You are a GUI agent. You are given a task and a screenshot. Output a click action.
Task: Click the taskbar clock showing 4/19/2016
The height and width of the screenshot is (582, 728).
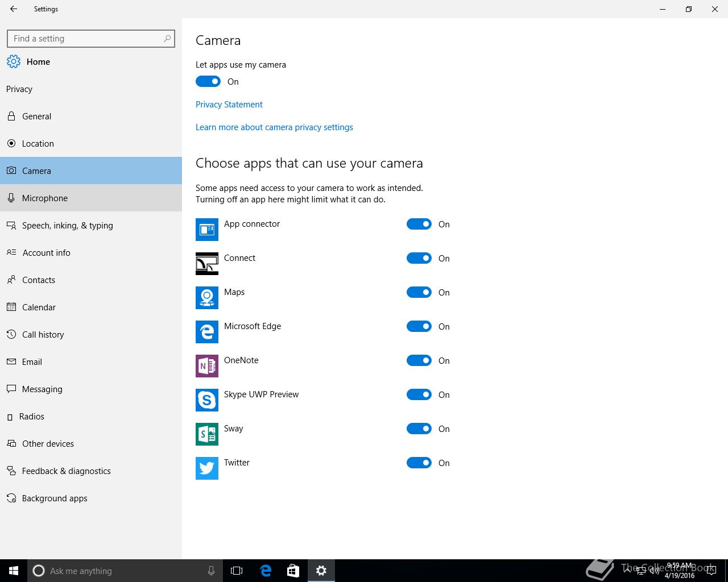pos(680,571)
